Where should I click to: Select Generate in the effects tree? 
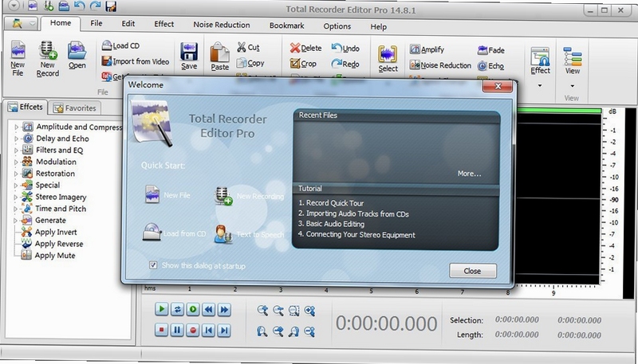(x=50, y=220)
